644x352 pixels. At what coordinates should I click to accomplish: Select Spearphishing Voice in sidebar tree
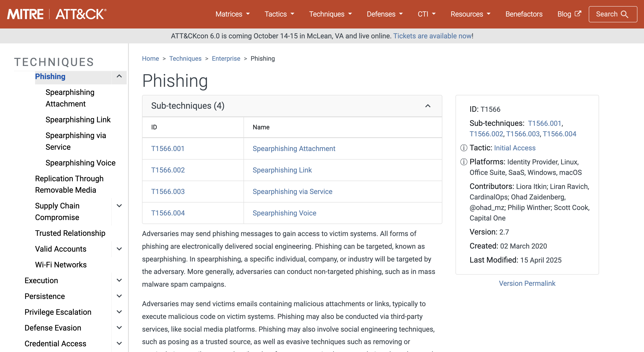click(x=80, y=163)
